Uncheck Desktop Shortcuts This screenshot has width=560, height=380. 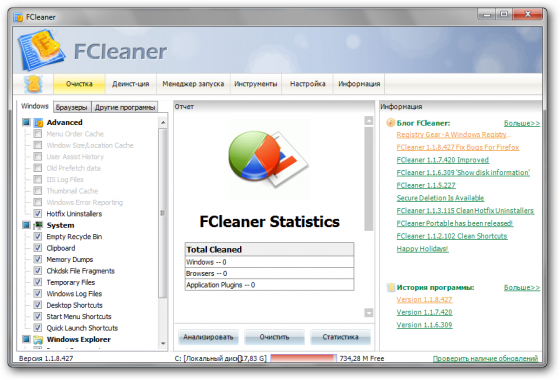click(x=38, y=305)
